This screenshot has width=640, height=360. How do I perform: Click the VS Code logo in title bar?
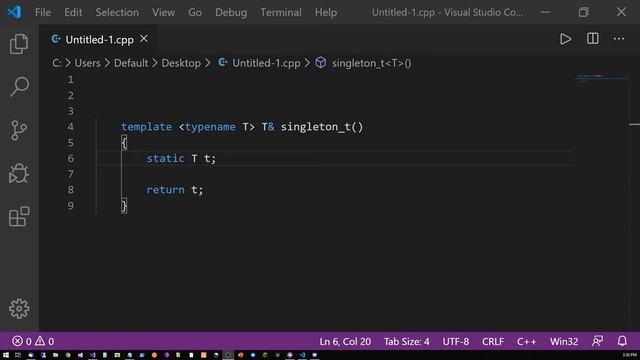[14, 12]
